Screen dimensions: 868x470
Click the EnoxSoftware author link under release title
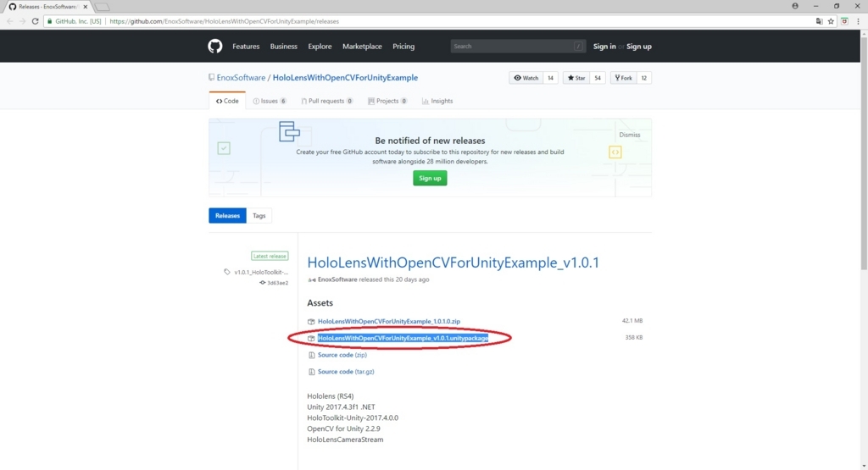tap(337, 279)
